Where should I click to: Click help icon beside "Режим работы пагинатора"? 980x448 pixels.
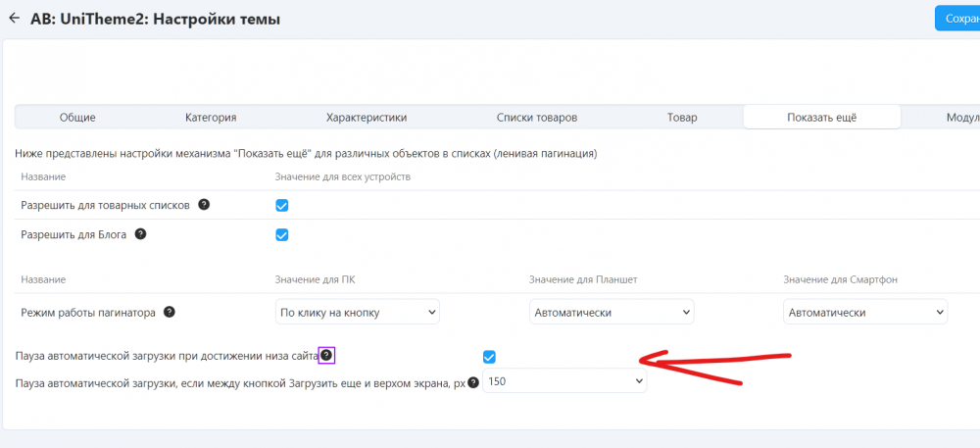[170, 312]
